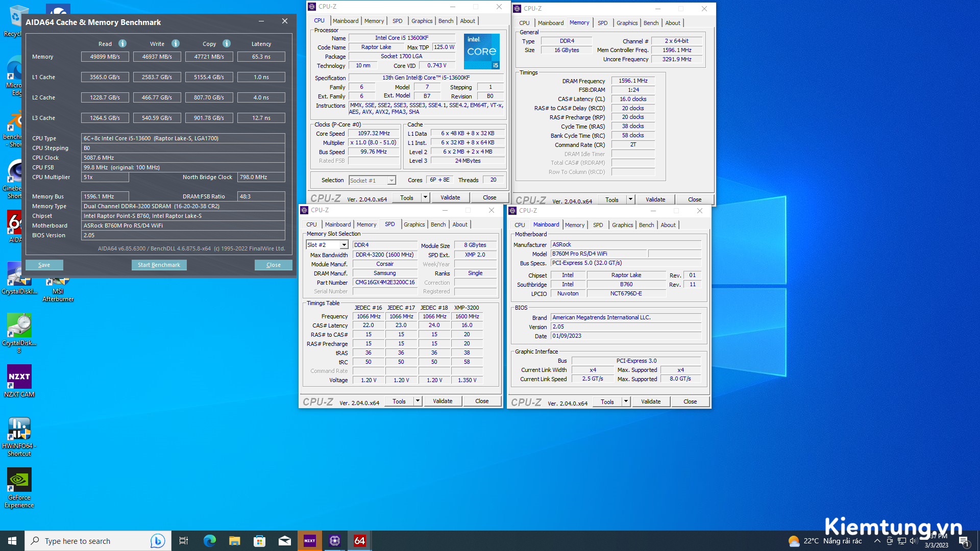This screenshot has width=980, height=551.
Task: Click Validate in CPU-Z Memory window
Action: tap(655, 199)
